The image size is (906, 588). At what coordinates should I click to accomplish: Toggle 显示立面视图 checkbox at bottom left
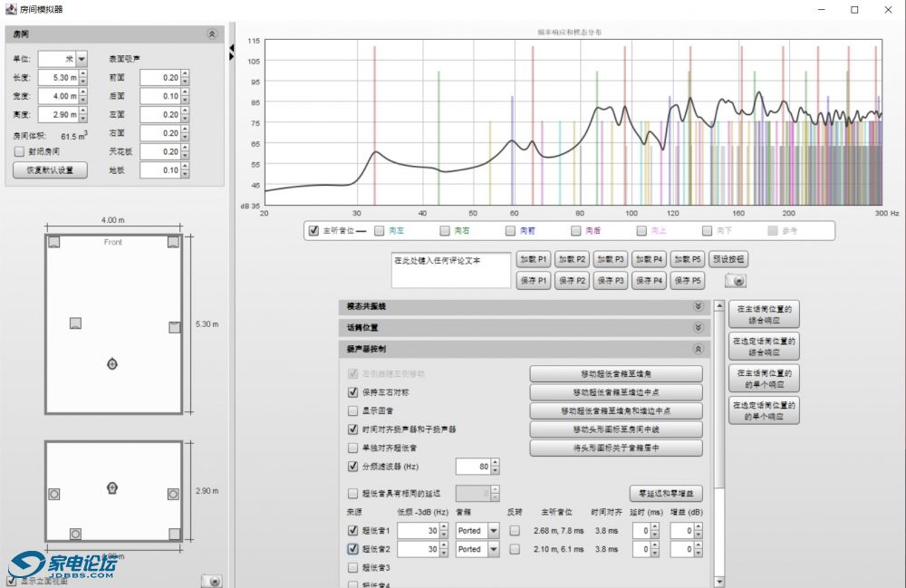(x=11, y=581)
